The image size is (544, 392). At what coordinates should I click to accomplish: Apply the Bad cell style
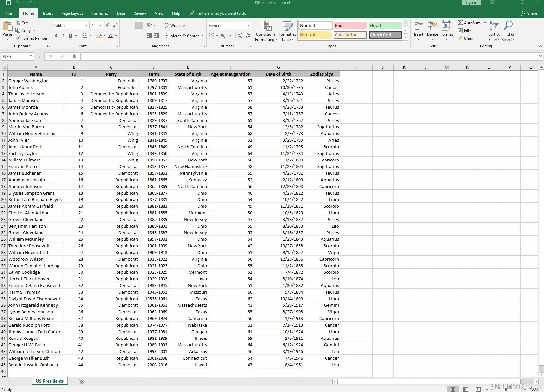pyautogui.click(x=350, y=26)
